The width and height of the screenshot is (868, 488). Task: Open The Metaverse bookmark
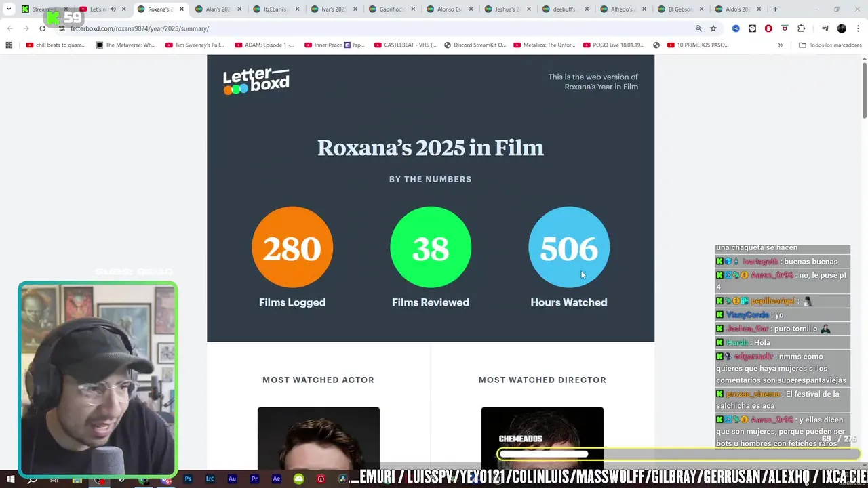point(125,45)
